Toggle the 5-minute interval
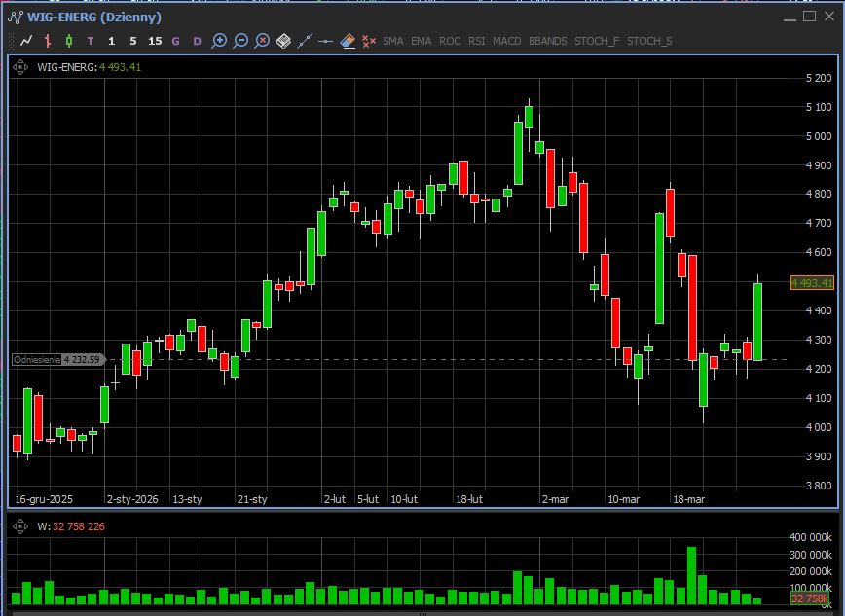The image size is (845, 616). (x=133, y=41)
